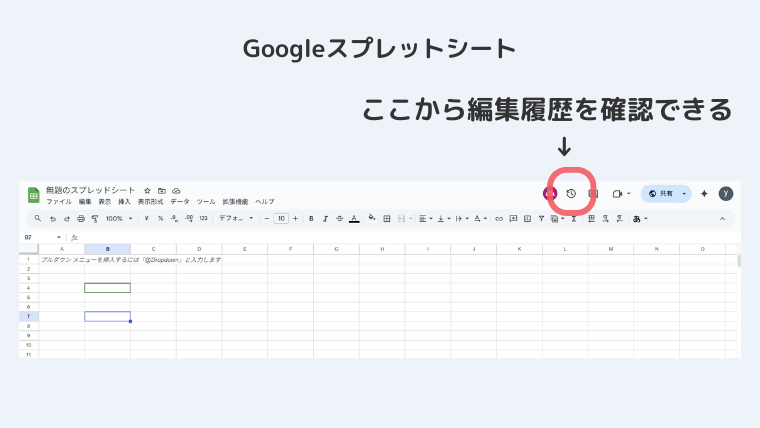The width and height of the screenshot is (760, 428).
Task: Open the Google account avatar 'y'
Action: coord(726,193)
